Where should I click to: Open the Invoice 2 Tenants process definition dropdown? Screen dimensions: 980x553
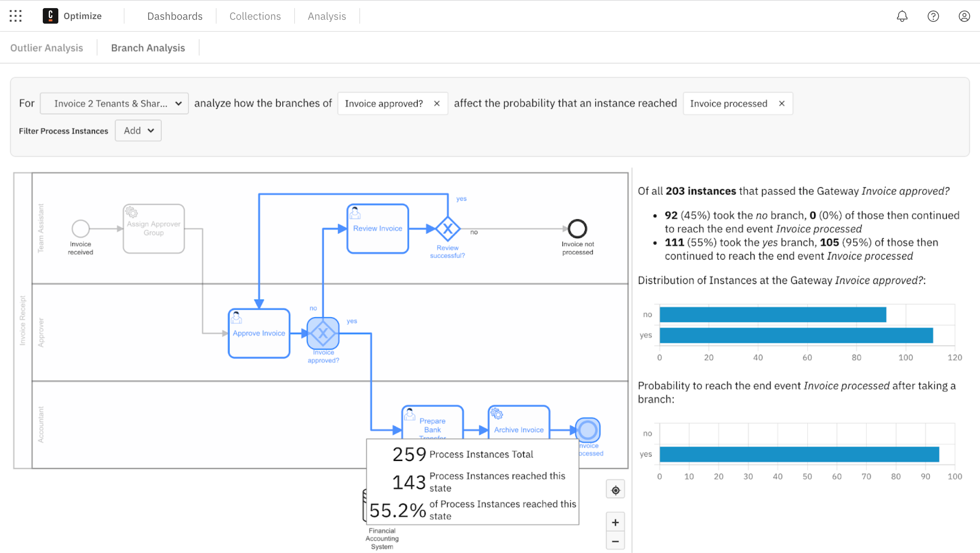pyautogui.click(x=114, y=103)
